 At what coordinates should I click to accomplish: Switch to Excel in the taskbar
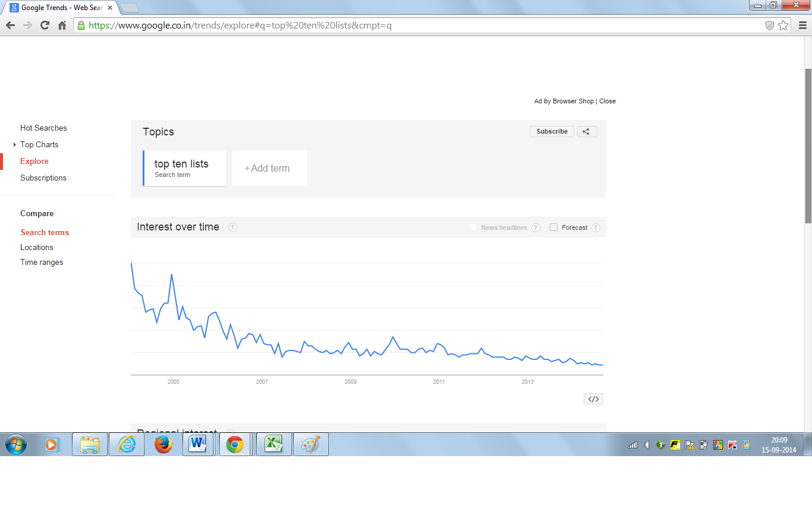pyautogui.click(x=273, y=444)
